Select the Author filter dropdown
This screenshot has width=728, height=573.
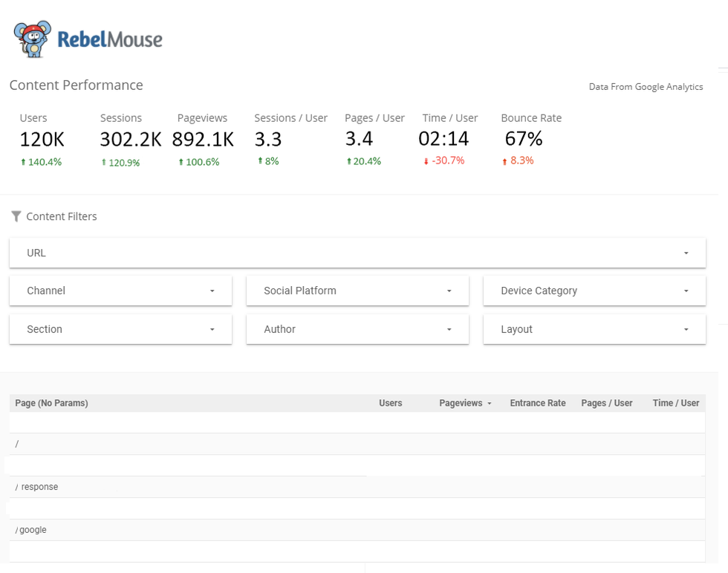357,329
